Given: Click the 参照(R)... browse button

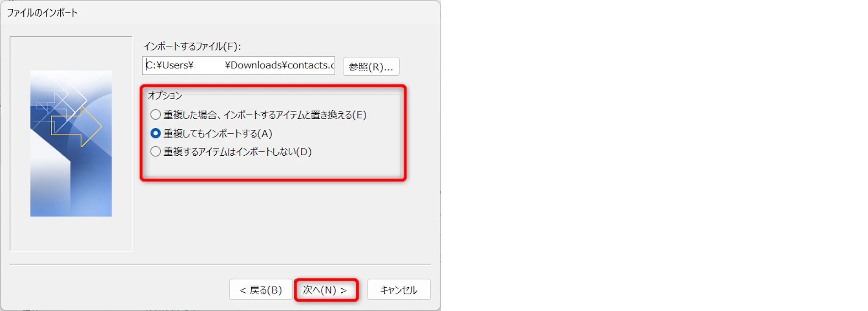Looking at the screenshot, I should coord(371,66).
